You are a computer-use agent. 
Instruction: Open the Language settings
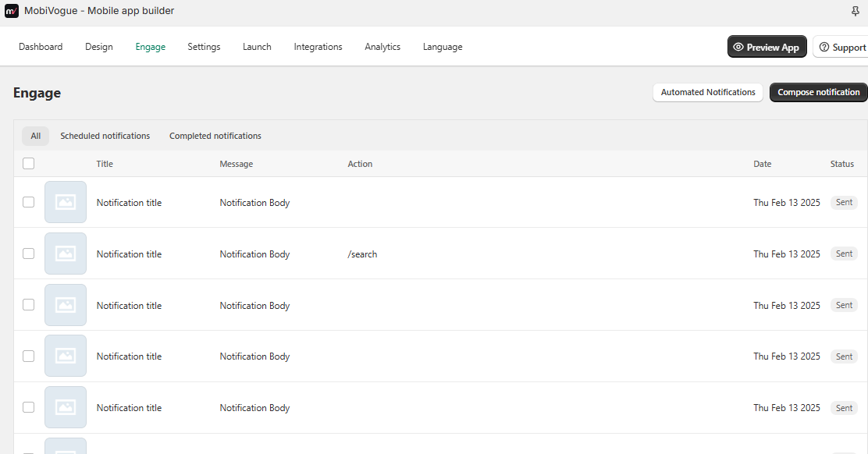(443, 47)
